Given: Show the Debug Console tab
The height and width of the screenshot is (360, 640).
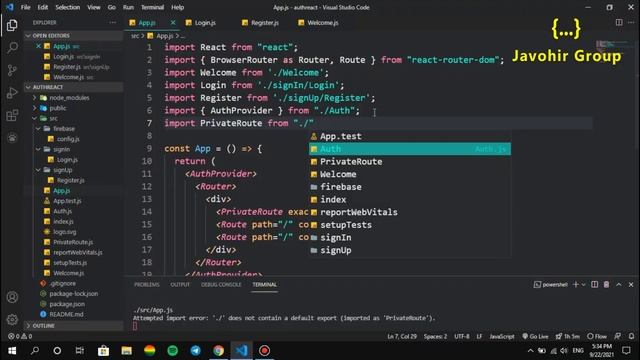Looking at the screenshot, I should click(221, 284).
